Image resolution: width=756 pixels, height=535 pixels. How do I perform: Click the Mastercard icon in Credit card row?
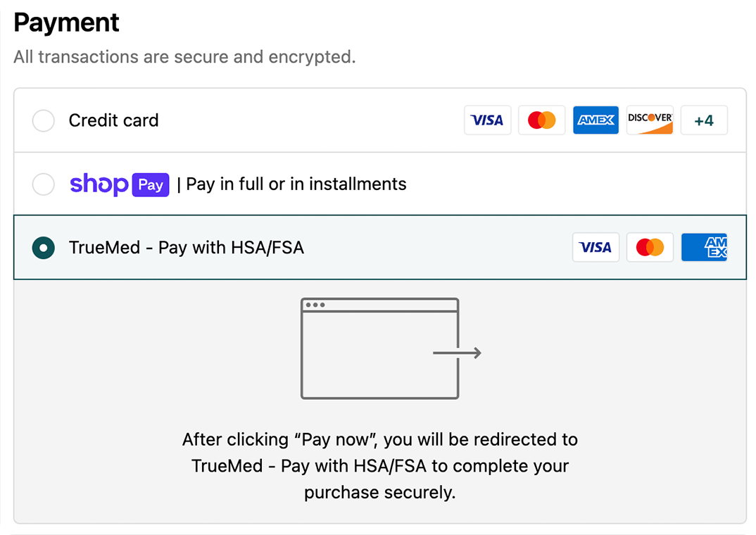(x=541, y=120)
